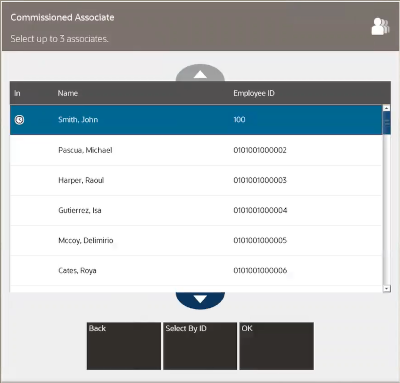Select associate Gutierrez, Isa
This screenshot has width=400, height=383.
[196, 210]
